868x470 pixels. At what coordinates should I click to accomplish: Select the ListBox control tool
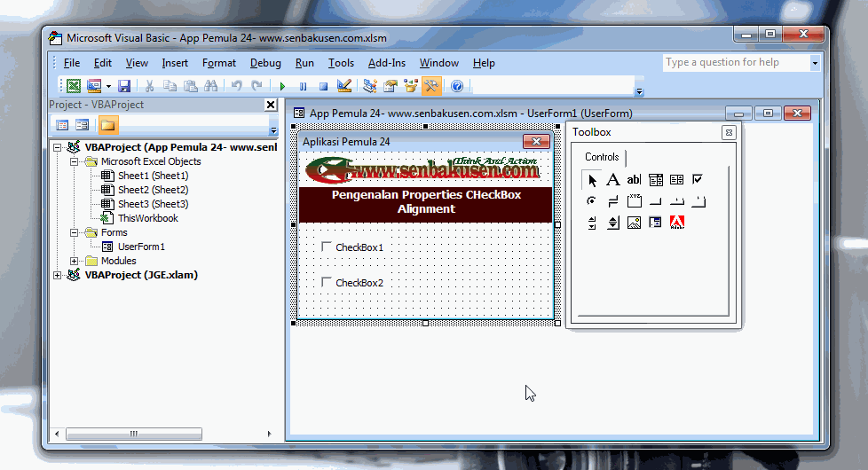point(676,180)
